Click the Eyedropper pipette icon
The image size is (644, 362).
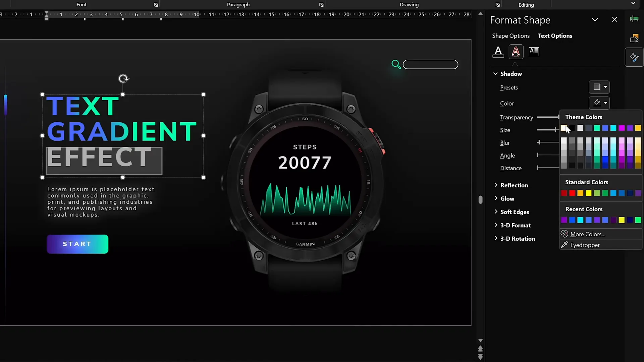[565, 245]
